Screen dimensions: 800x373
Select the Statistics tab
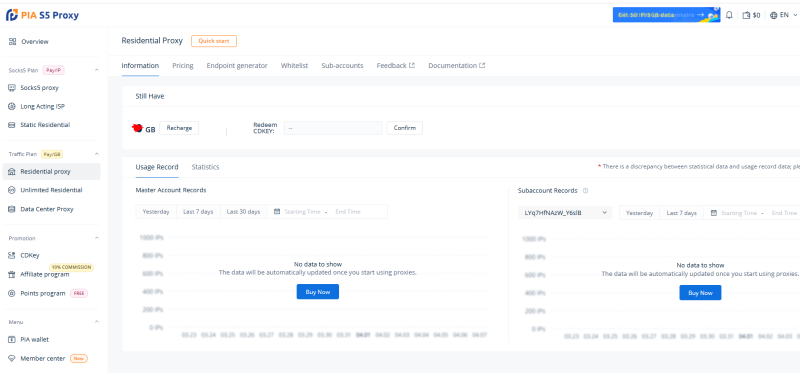point(205,167)
